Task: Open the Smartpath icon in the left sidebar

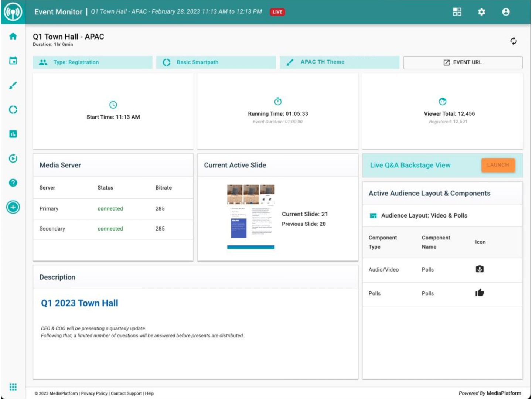Action: 13,109
